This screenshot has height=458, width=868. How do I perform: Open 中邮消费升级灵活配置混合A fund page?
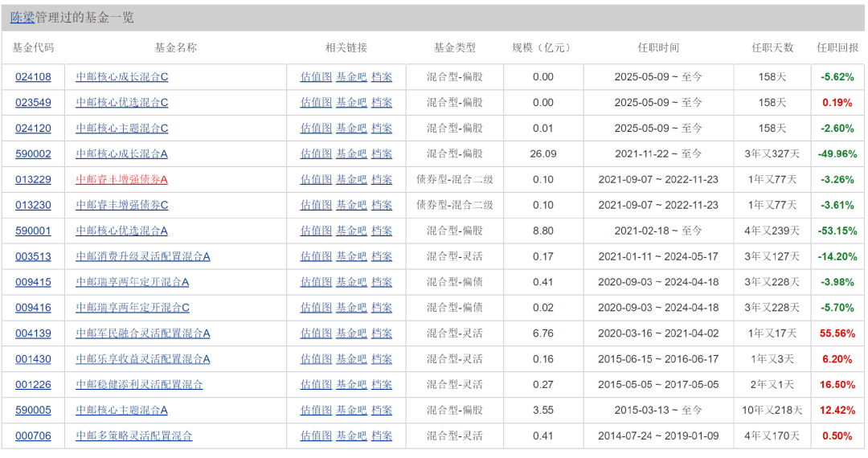tap(142, 257)
